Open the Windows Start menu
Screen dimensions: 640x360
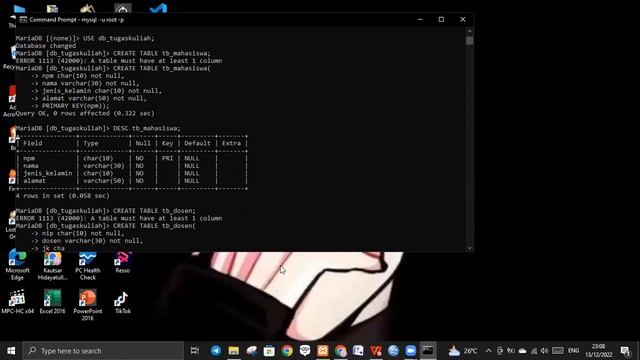(11, 351)
